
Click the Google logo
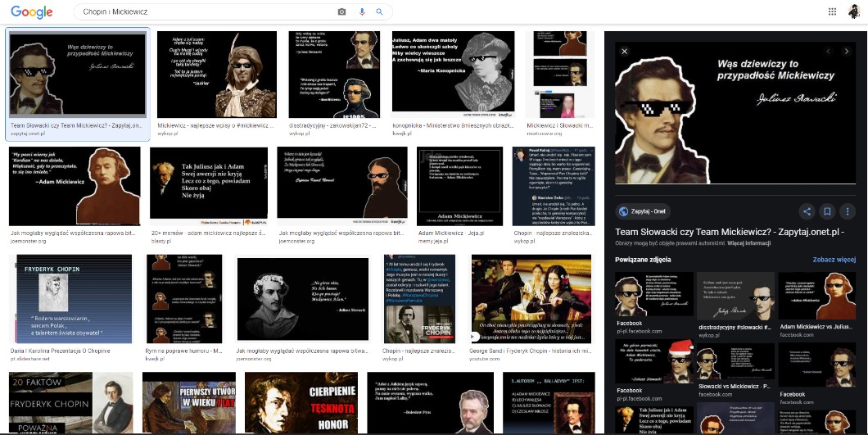click(32, 12)
